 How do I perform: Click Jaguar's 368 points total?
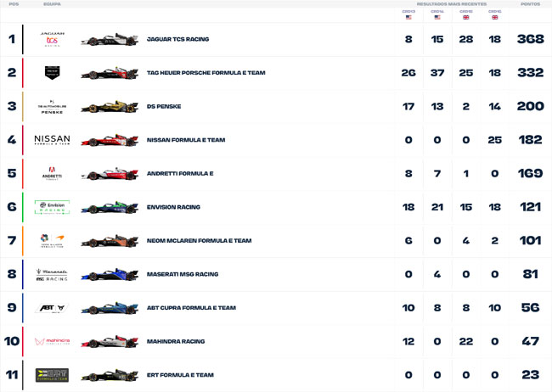click(531, 39)
